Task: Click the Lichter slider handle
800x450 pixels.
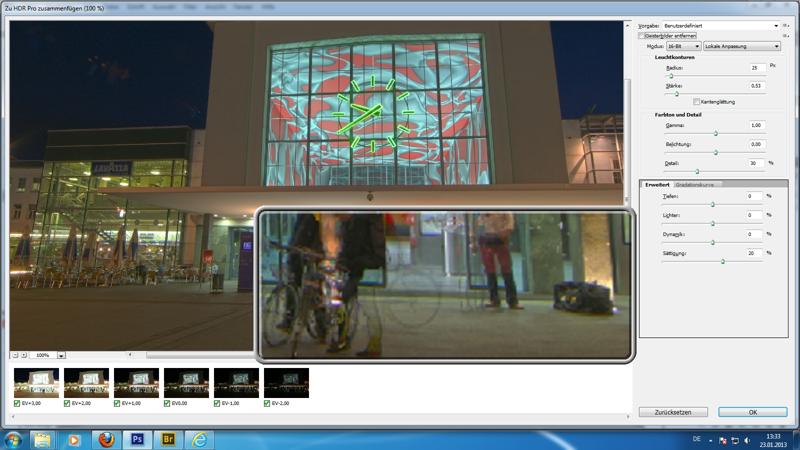Action: (x=713, y=223)
